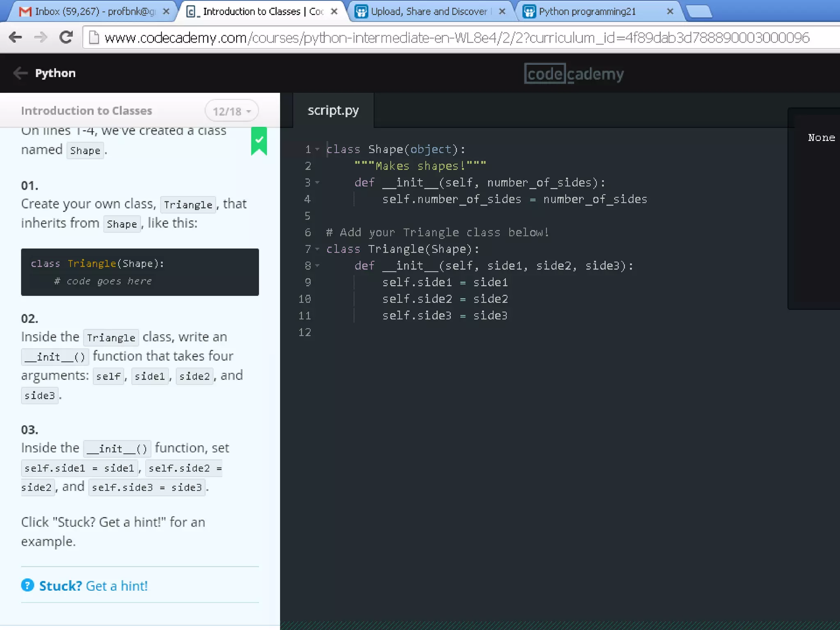Click instruction step 01. heading

click(30, 185)
